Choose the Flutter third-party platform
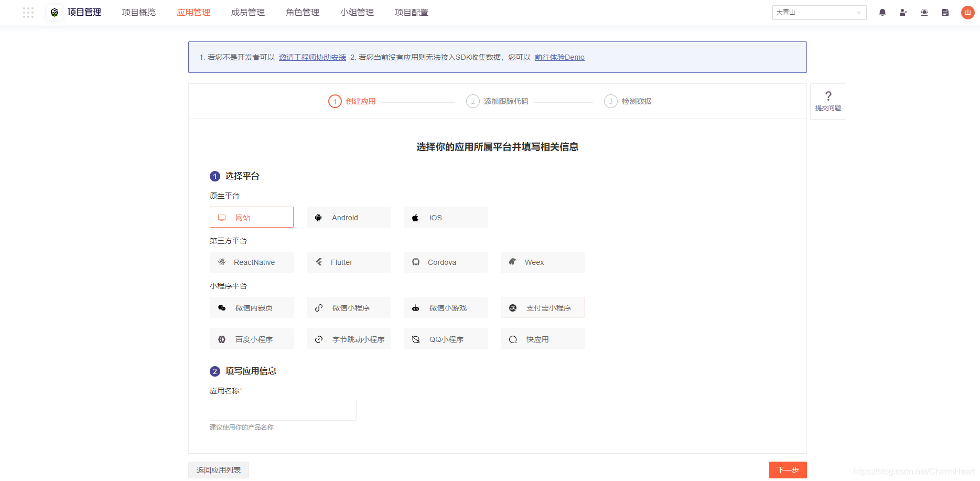Image resolution: width=980 pixels, height=481 pixels. pyautogui.click(x=348, y=262)
